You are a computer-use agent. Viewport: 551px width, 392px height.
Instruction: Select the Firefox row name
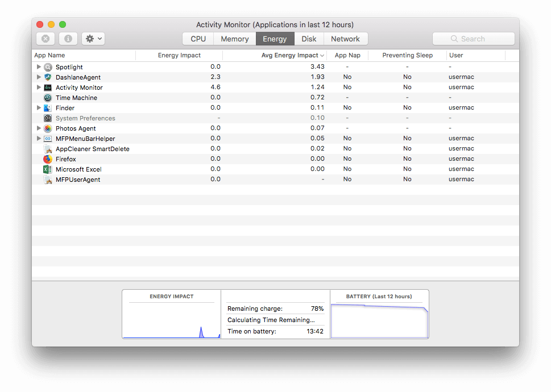(66, 159)
